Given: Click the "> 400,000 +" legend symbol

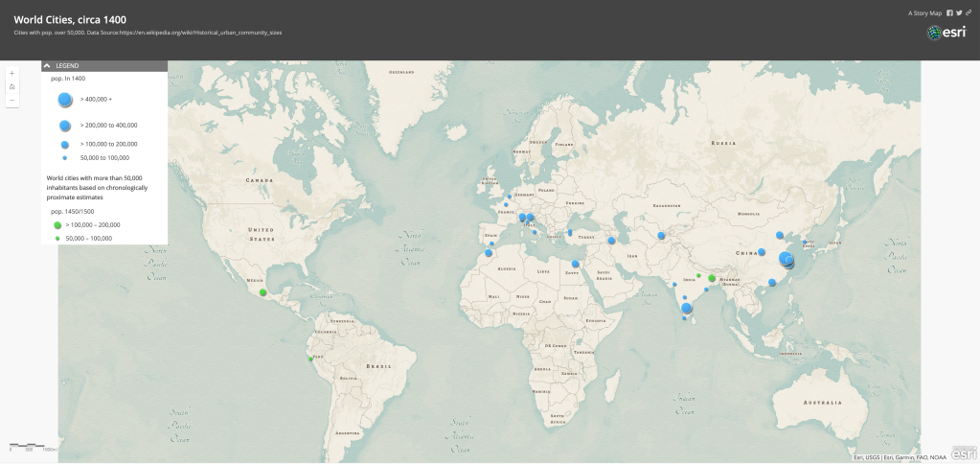Looking at the screenshot, I should 65,99.
